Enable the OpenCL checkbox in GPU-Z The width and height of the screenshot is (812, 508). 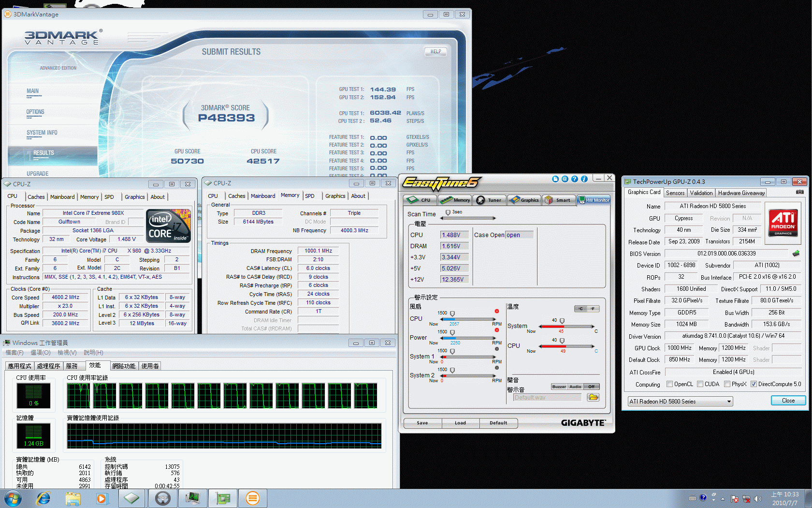tap(669, 384)
